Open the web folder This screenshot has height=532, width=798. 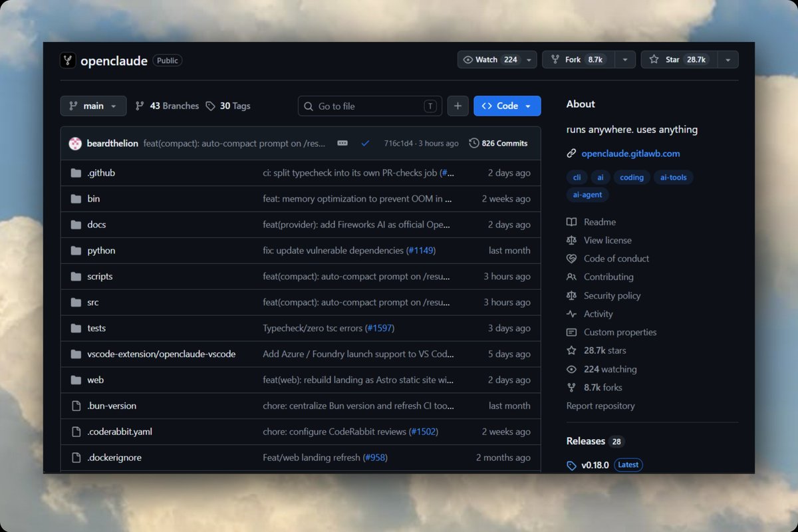click(95, 380)
